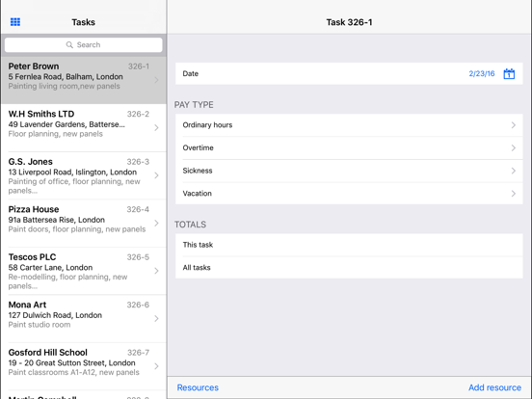The height and width of the screenshot is (399, 532).
Task: Open Vacation pay type
Action: pyautogui.click(x=349, y=194)
